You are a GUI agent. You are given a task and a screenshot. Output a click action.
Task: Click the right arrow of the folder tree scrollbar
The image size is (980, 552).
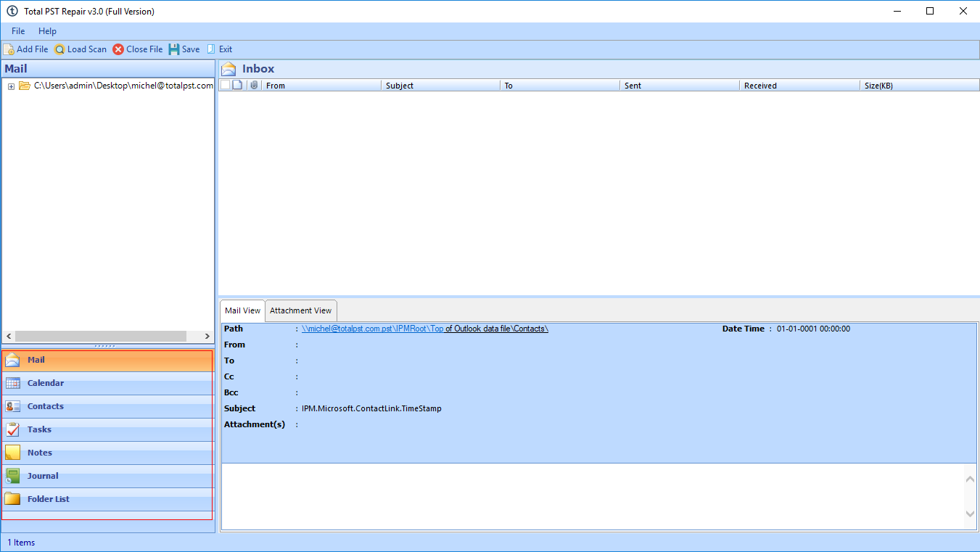coord(207,337)
